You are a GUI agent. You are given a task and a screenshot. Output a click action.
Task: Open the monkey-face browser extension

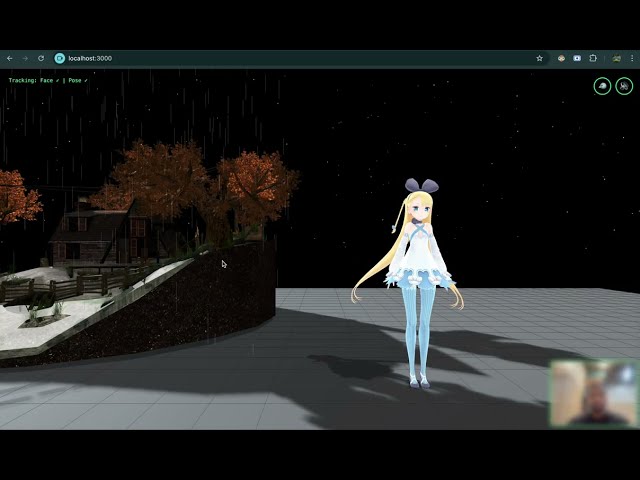[561, 58]
